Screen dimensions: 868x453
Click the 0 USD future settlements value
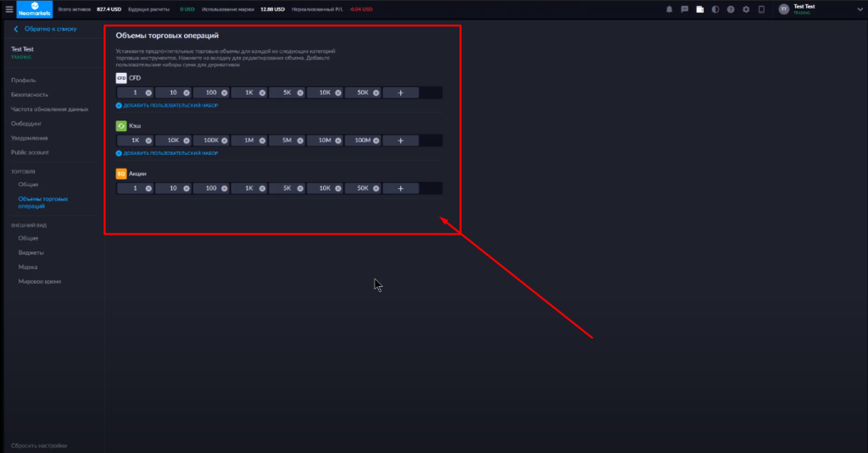click(187, 9)
